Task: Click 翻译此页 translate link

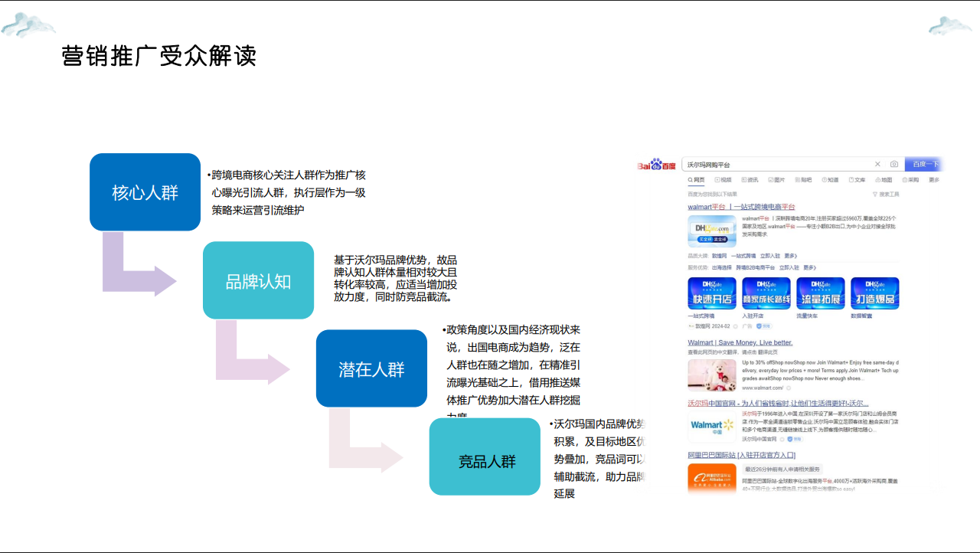Action: click(766, 352)
